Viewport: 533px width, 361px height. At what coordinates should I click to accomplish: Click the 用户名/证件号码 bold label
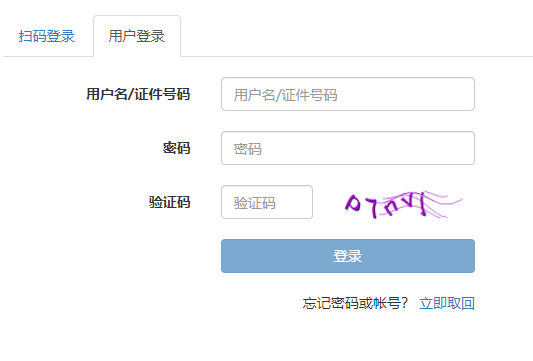coord(138,94)
